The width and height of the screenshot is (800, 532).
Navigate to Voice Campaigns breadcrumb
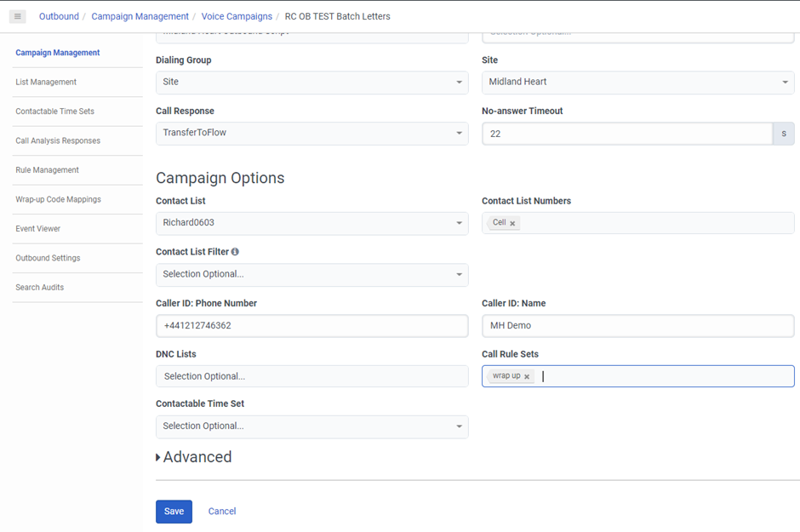[x=237, y=16]
